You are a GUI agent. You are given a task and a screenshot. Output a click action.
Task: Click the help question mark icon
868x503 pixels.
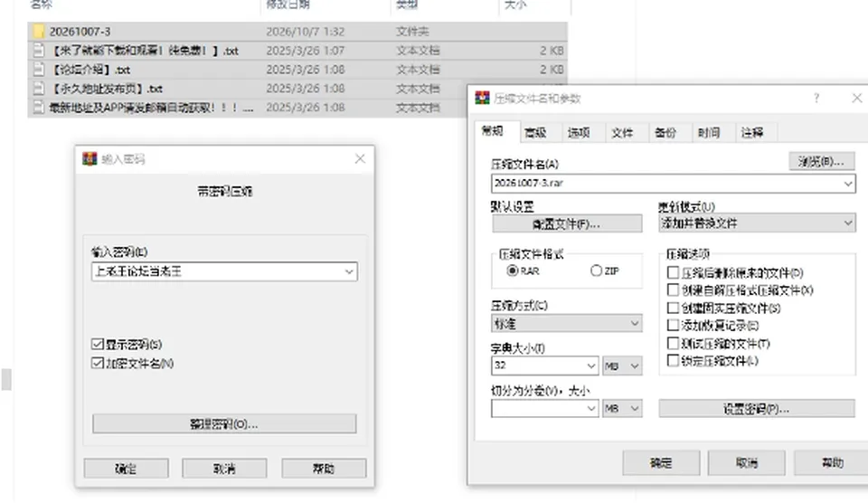[816, 98]
